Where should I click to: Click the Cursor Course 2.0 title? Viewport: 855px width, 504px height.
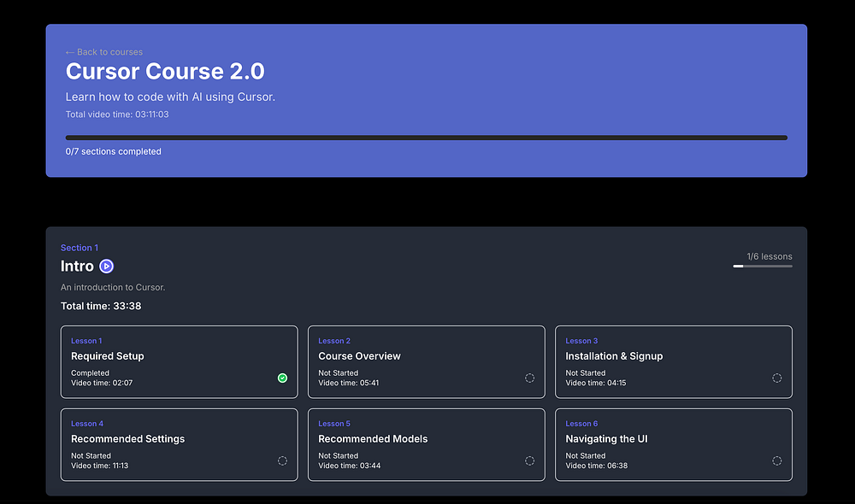165,72
